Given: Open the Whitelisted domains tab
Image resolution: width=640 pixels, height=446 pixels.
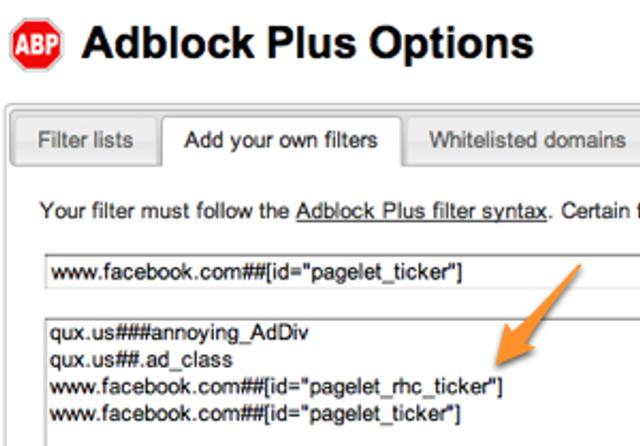Looking at the screenshot, I should pyautogui.click(x=527, y=140).
